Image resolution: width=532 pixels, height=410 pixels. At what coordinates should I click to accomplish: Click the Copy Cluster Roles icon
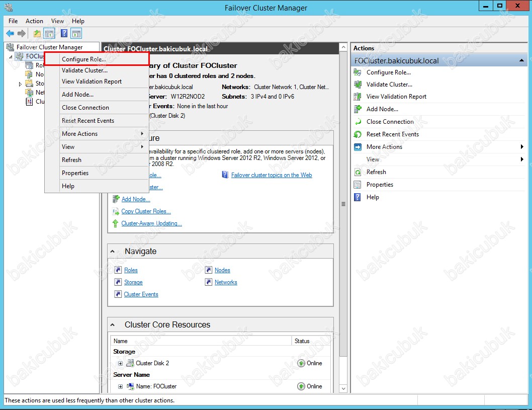point(116,211)
